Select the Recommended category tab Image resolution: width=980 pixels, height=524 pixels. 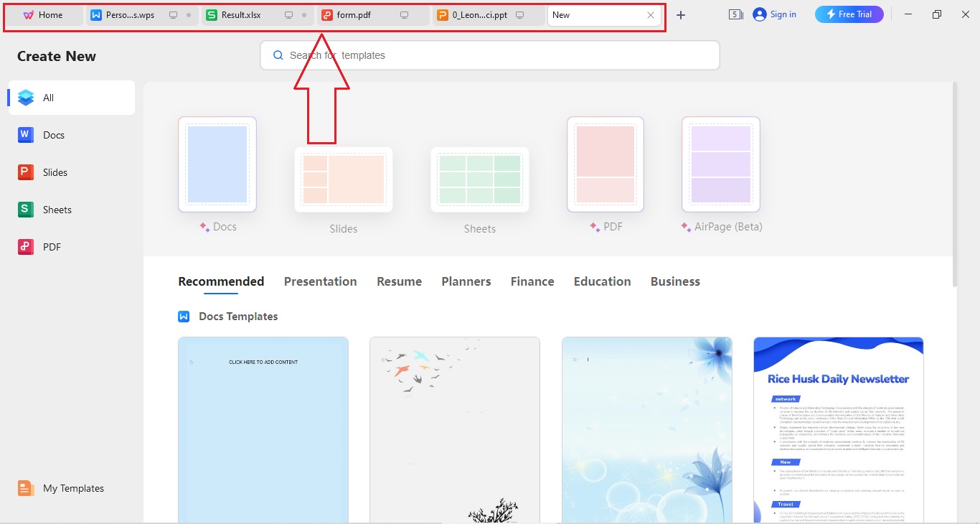[x=221, y=281]
